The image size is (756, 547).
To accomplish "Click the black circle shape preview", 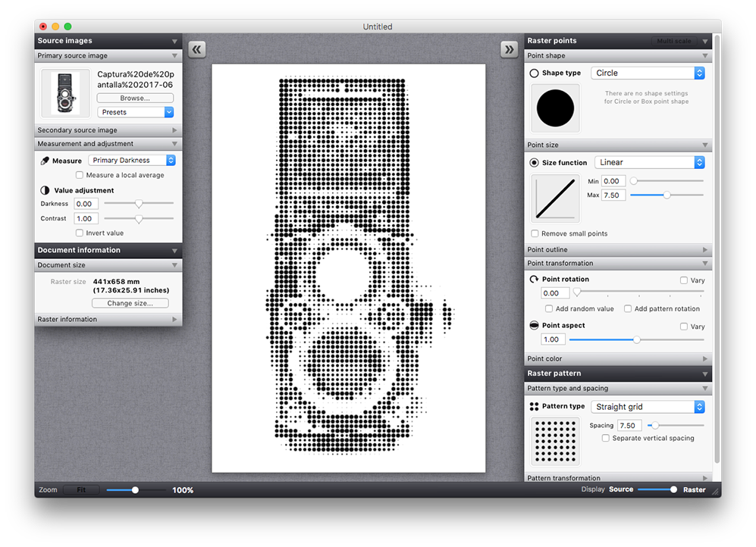I will 555,108.
